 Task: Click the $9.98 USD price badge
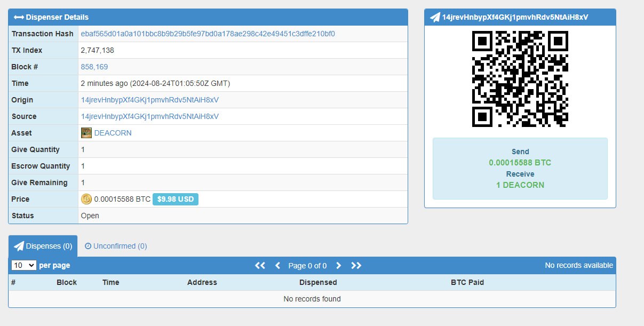pyautogui.click(x=176, y=199)
